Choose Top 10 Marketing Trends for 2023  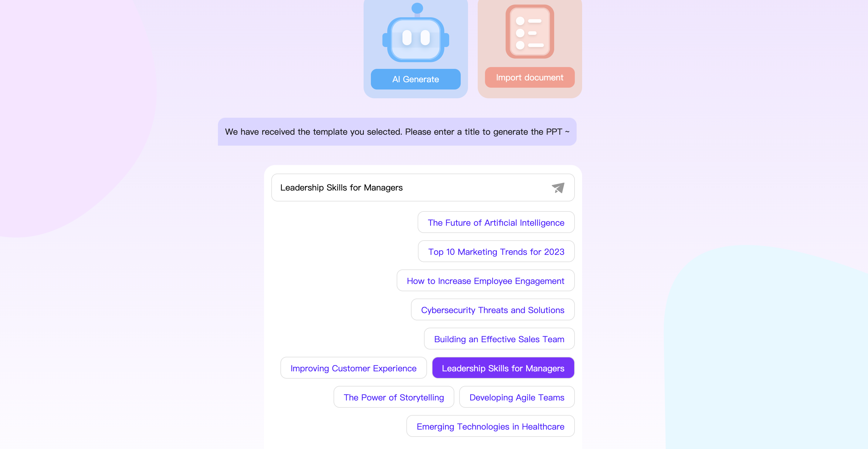tap(496, 251)
